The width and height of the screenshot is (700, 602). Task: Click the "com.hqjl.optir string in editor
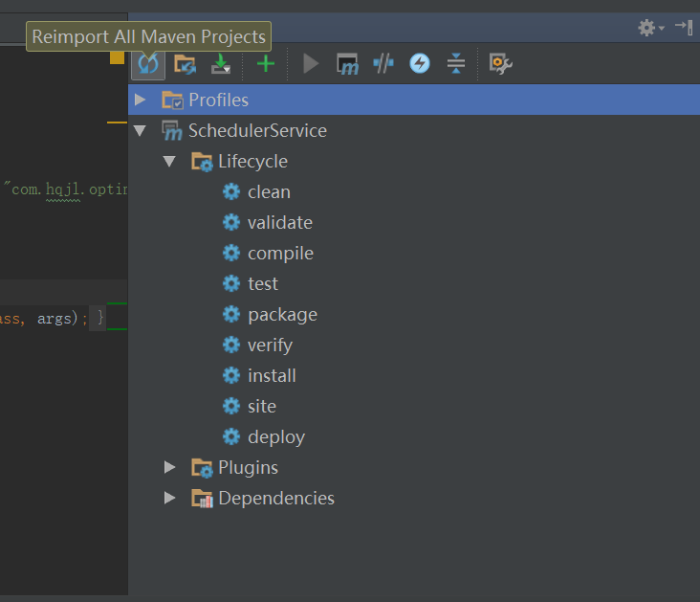66,190
